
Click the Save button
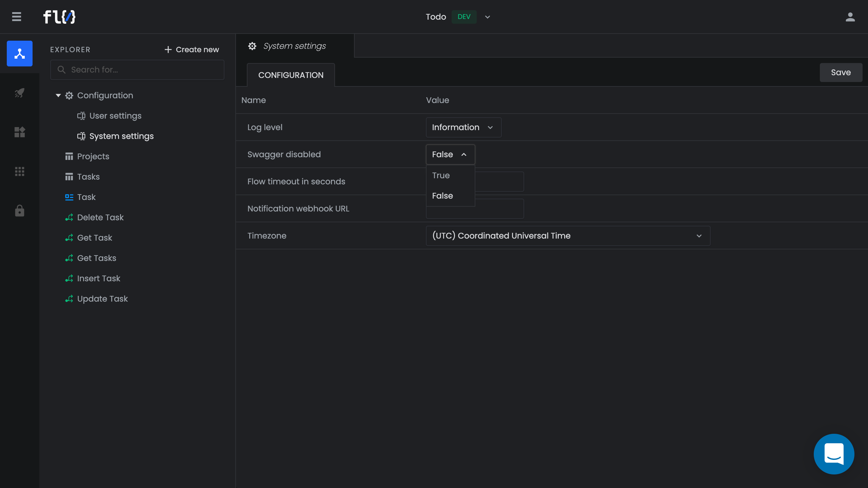coord(841,73)
